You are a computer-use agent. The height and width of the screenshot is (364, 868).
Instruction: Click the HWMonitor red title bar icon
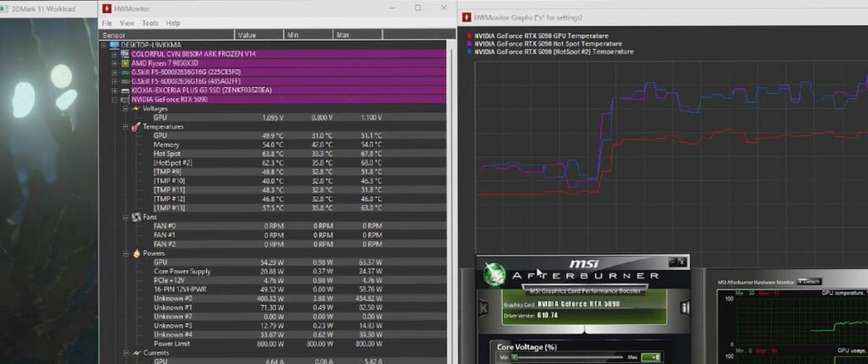[x=107, y=8]
